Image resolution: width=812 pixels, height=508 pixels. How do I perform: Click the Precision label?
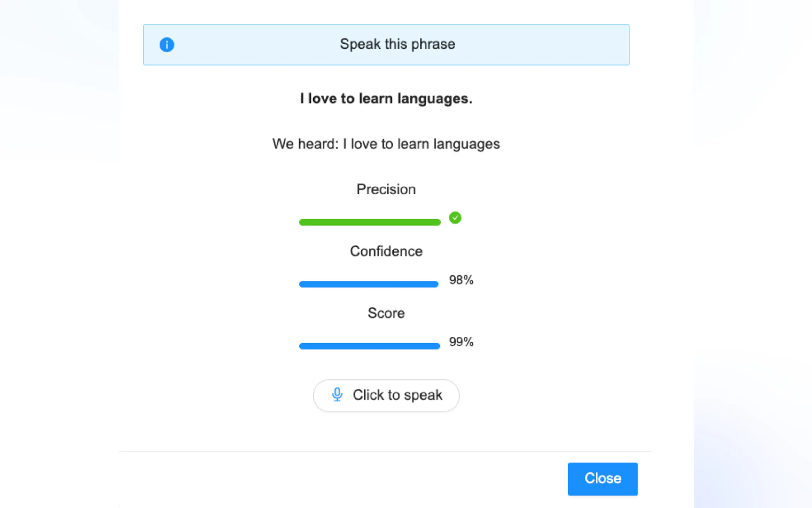pyautogui.click(x=386, y=189)
